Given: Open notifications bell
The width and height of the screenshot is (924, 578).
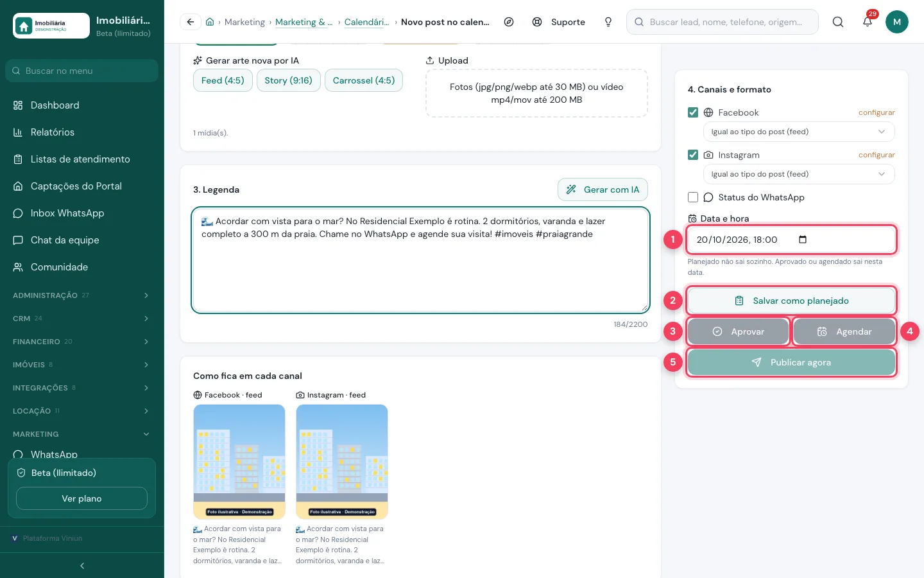Looking at the screenshot, I should 868,22.
